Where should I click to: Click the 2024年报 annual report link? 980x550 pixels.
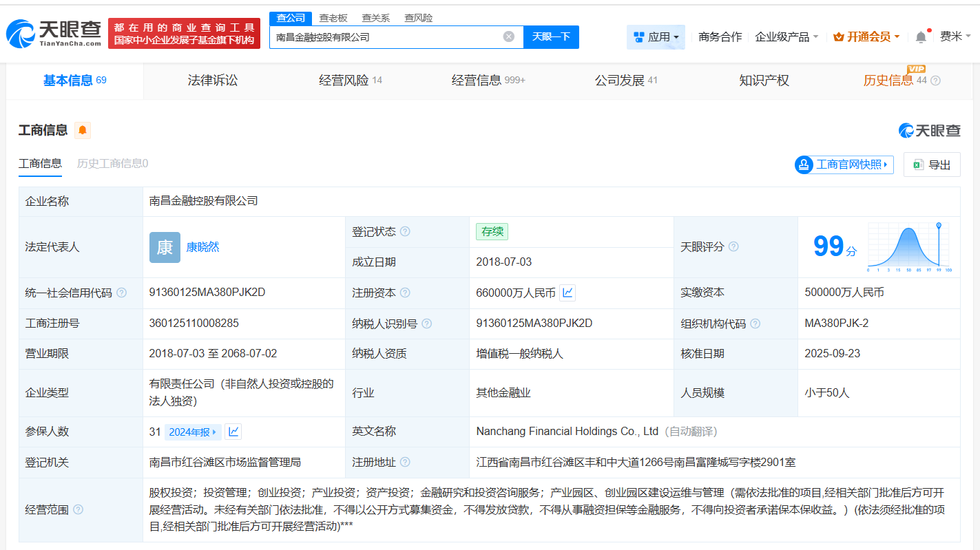[193, 431]
